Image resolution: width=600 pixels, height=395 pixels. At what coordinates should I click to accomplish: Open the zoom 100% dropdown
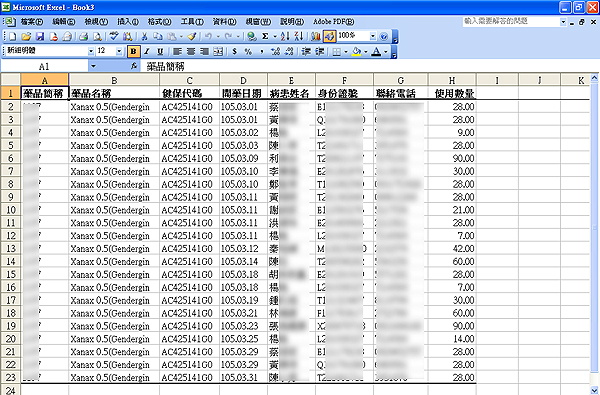click(x=373, y=36)
